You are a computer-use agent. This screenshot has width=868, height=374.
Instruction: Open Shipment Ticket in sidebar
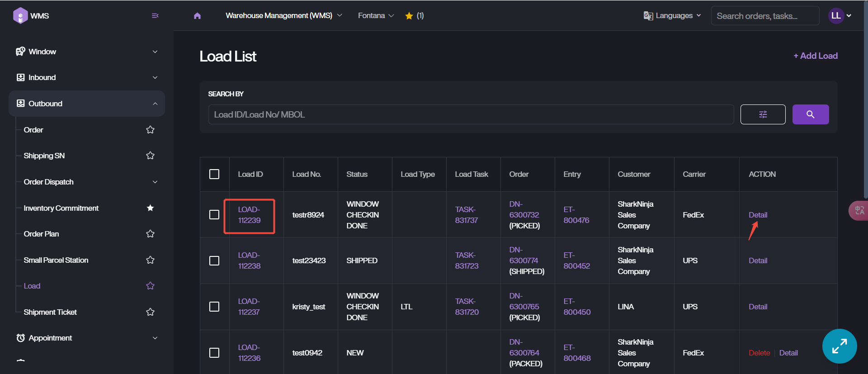50,312
